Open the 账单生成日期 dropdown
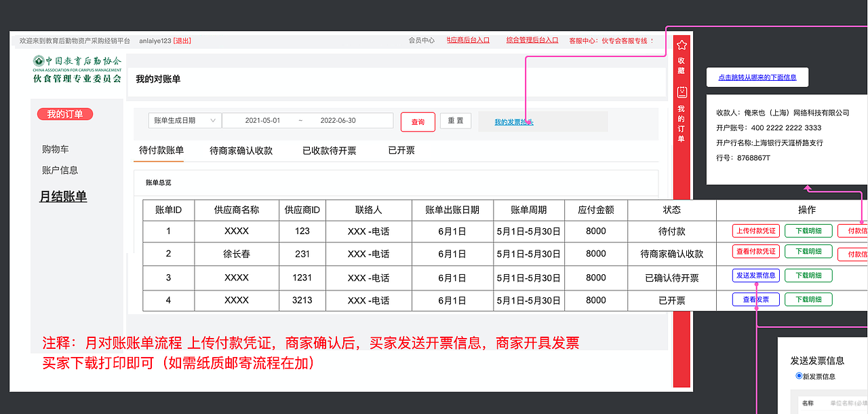Viewport: 868px width, 414px height. (183, 120)
